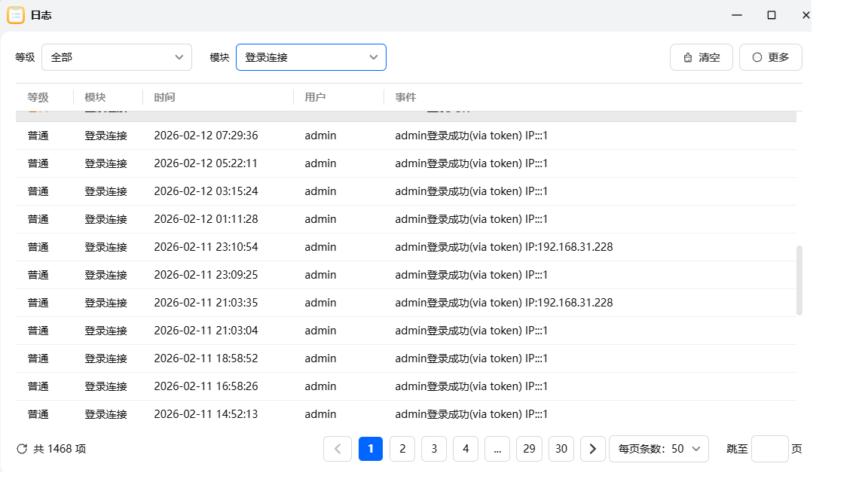Go to the next page arrow
Image resolution: width=868 pixels, height=488 pixels.
pyautogui.click(x=593, y=449)
